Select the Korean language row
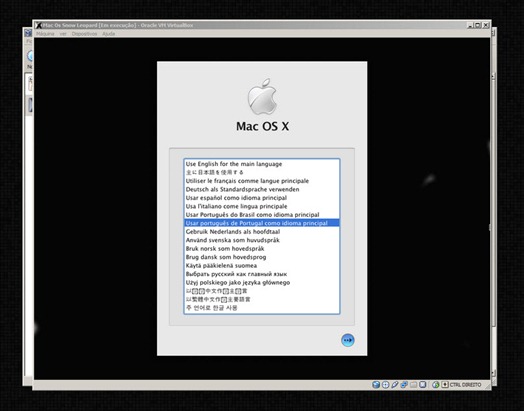524x411 pixels. [262, 308]
